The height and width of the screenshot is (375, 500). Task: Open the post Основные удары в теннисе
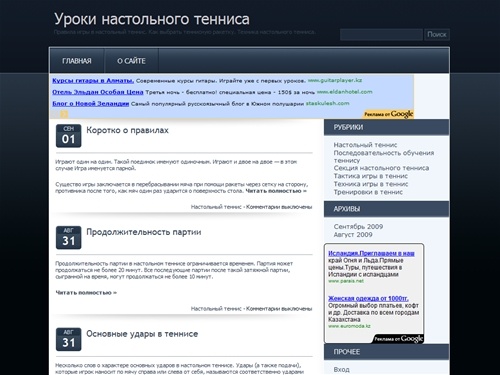pos(142,334)
